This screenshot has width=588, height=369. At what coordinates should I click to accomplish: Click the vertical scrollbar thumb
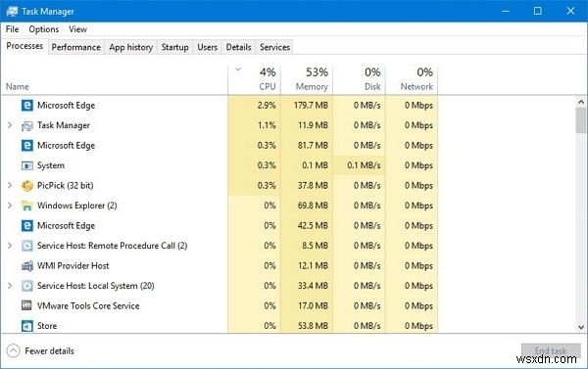click(581, 120)
